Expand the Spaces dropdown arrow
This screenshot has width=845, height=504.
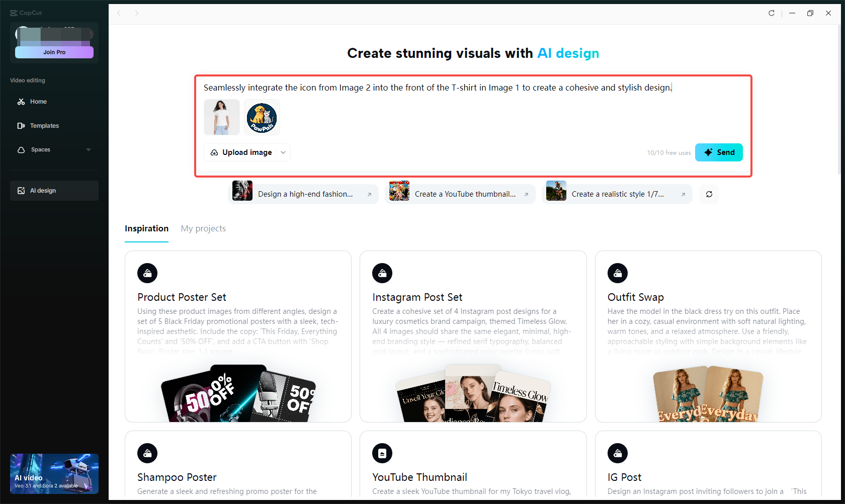[x=89, y=150]
